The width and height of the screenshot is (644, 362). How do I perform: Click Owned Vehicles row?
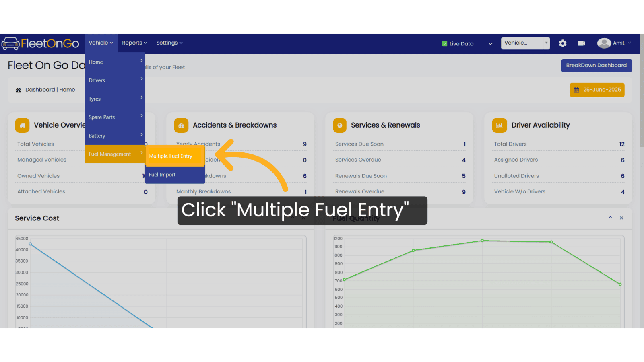(x=82, y=176)
